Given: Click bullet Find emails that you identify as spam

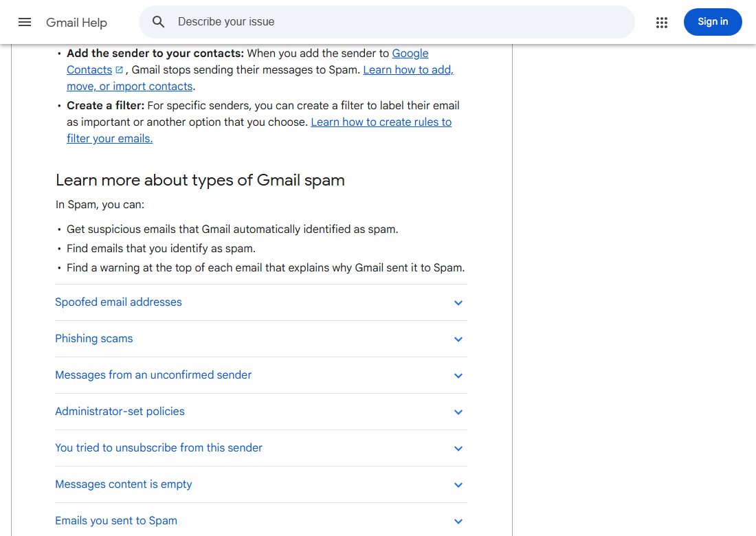Looking at the screenshot, I should coord(161,249).
